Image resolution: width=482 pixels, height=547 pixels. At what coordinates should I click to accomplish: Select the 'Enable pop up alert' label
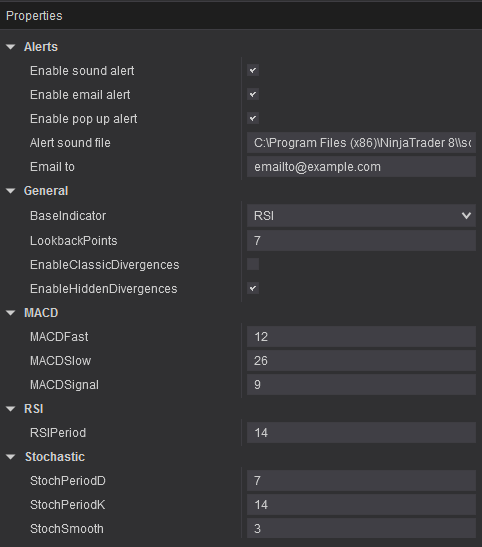83,119
